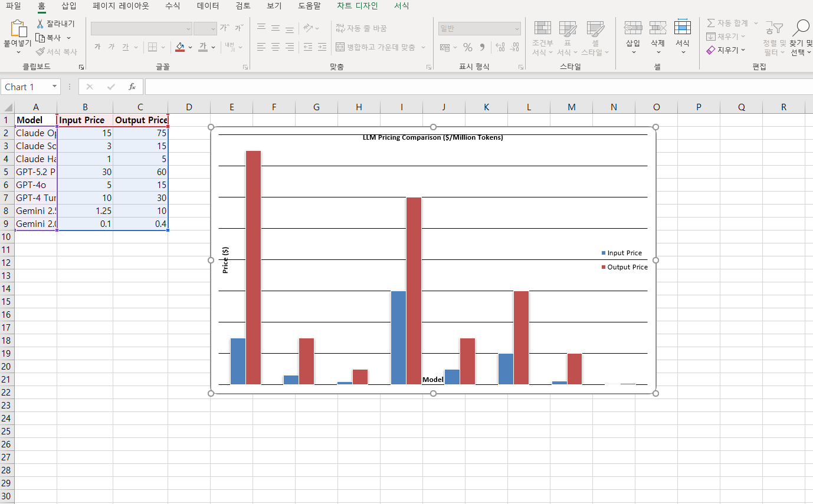Open Sort and Filter (정렬 및 필터)
Screen dimensions: 813x504
coord(774,38)
